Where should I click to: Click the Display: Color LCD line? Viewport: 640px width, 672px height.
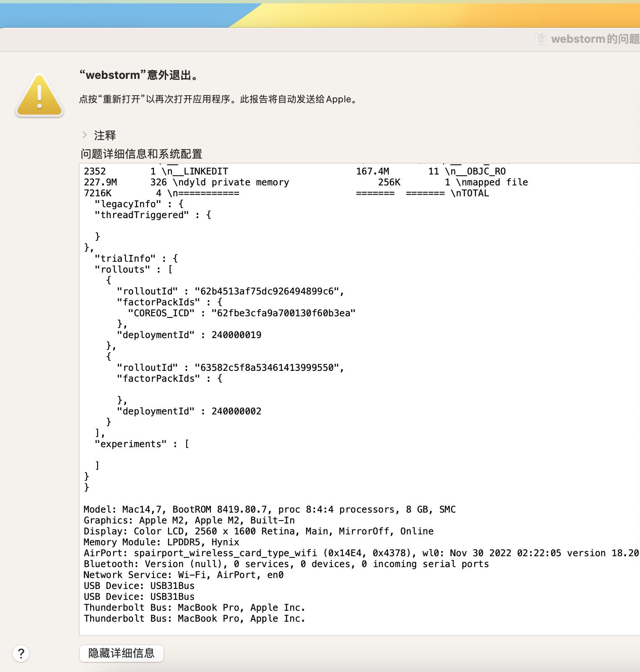[258, 531]
